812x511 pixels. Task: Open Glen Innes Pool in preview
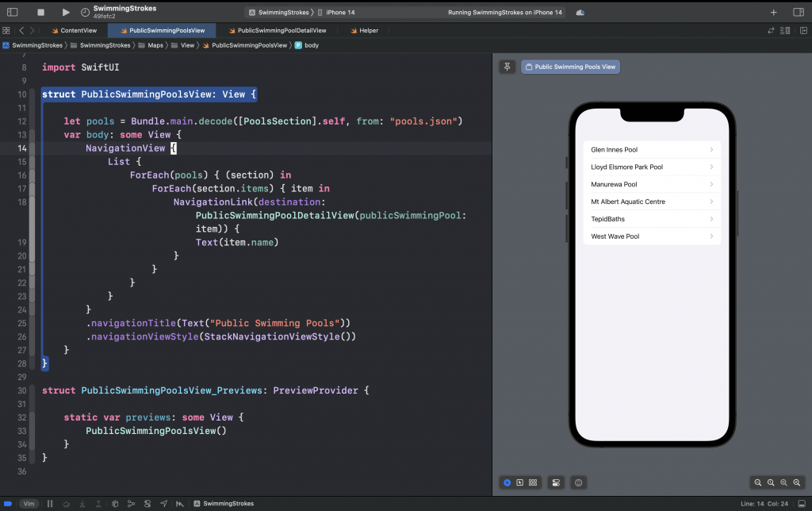click(652, 150)
